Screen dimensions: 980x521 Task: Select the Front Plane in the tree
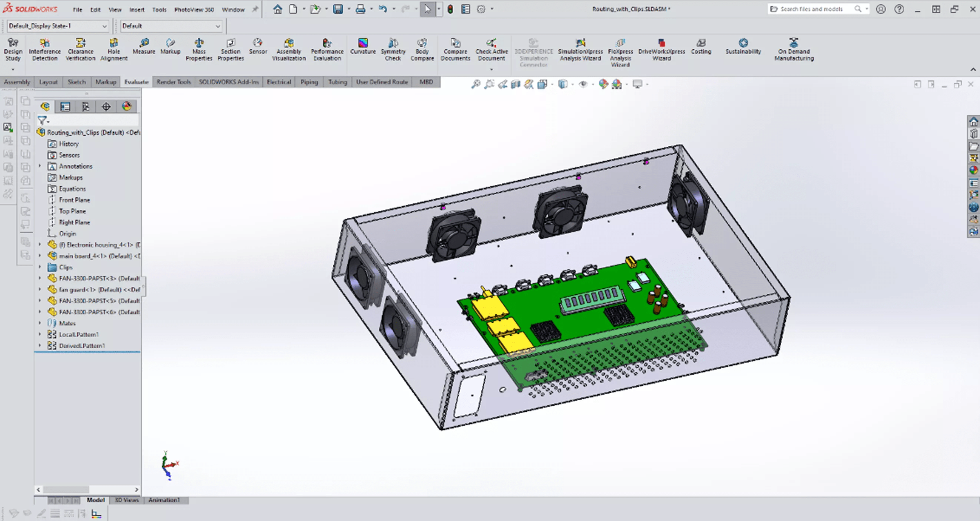click(x=75, y=199)
